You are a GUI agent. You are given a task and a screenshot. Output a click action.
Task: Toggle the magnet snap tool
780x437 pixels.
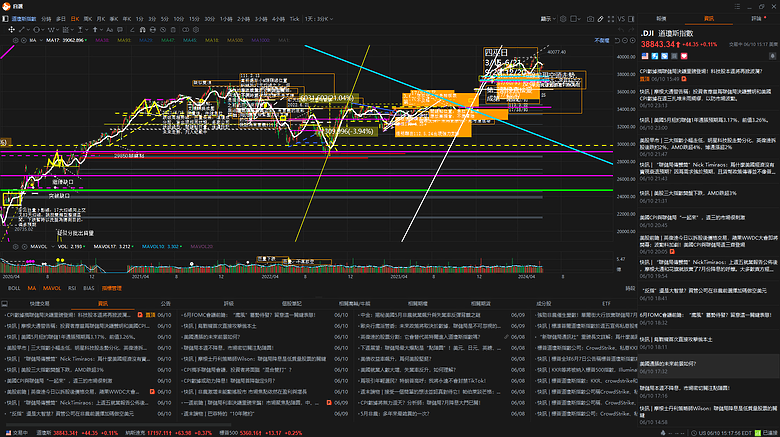pyautogui.click(x=143, y=30)
